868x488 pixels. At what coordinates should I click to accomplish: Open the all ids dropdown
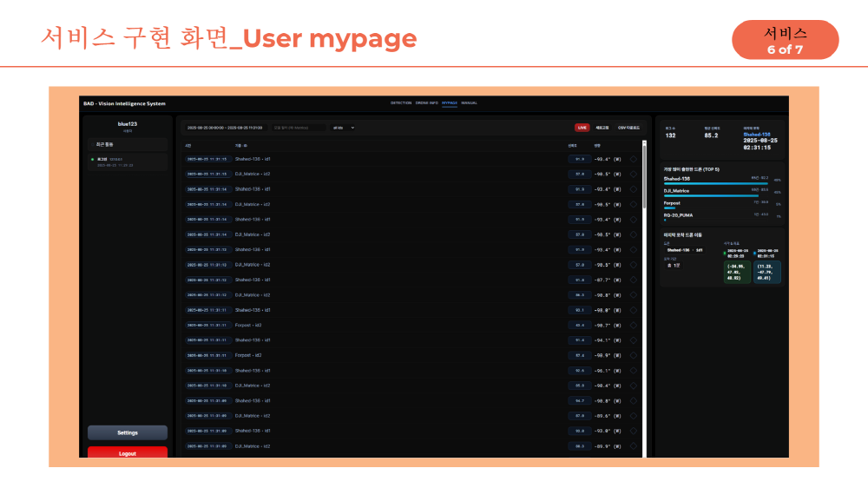[x=343, y=128]
